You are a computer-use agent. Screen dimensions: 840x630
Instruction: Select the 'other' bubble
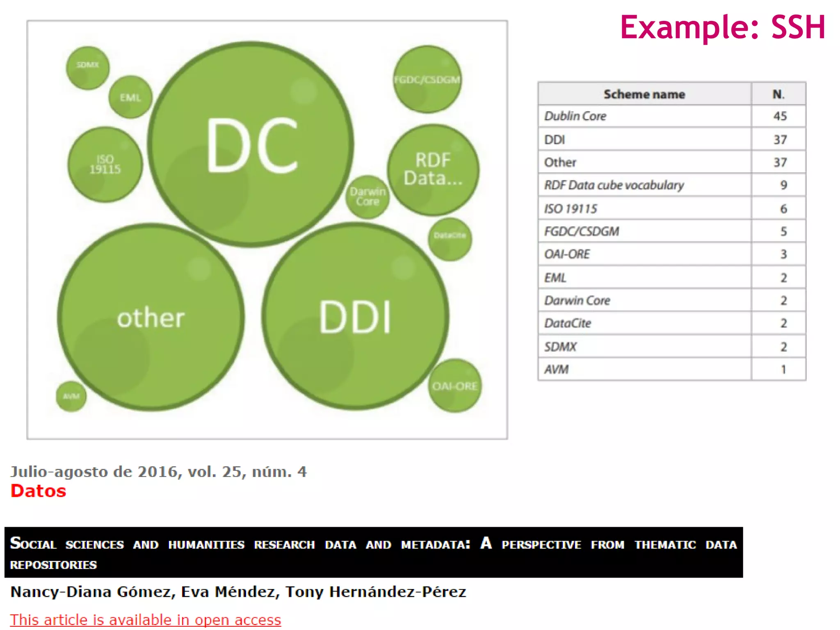click(x=151, y=317)
